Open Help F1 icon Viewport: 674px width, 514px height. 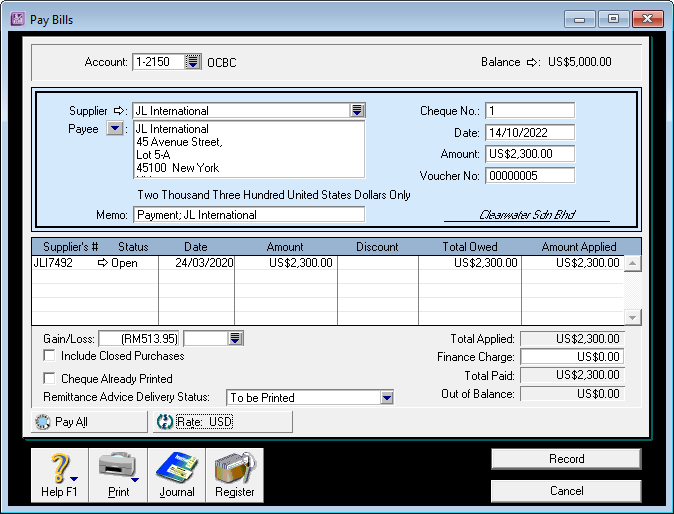point(59,468)
